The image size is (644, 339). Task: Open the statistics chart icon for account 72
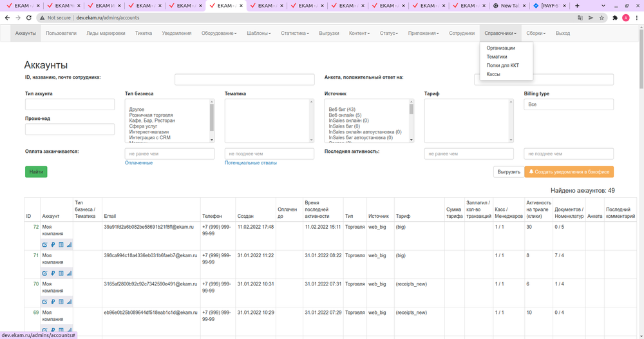tap(69, 245)
